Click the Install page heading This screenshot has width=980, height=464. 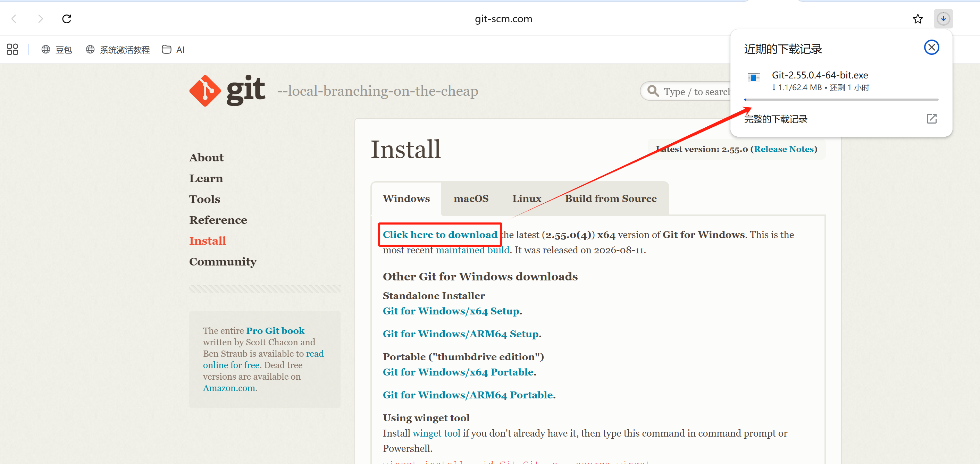tap(405, 149)
